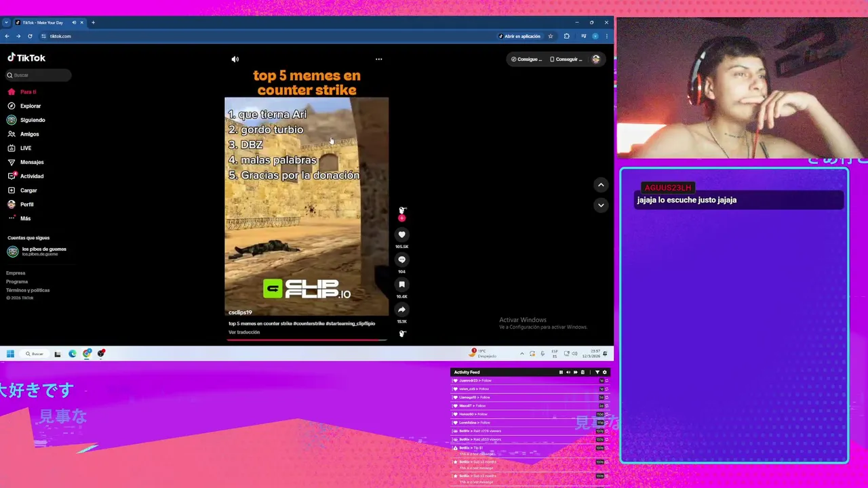Click Abrir en aplicación button
868x488 pixels.
pos(520,36)
